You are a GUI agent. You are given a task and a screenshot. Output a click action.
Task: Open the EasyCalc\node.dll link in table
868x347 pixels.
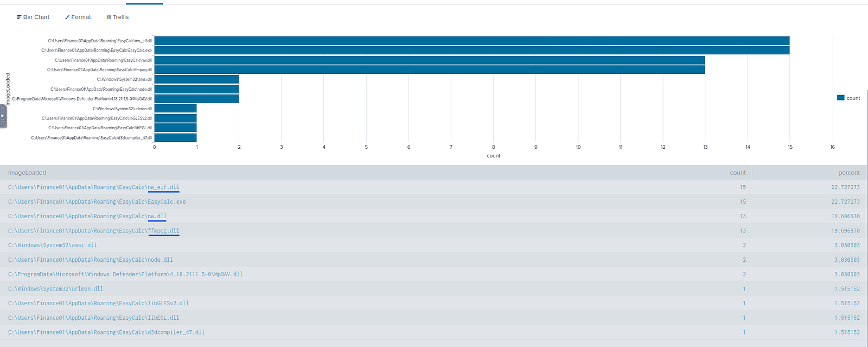tap(90, 260)
